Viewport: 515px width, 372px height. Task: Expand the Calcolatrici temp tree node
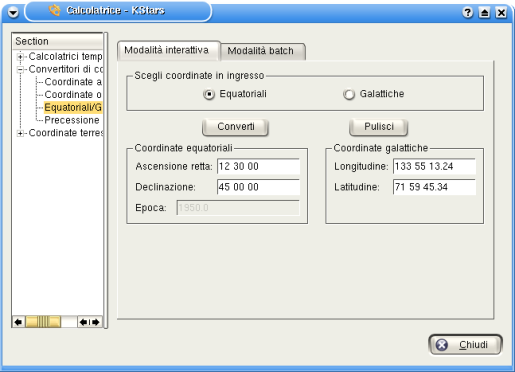point(20,57)
